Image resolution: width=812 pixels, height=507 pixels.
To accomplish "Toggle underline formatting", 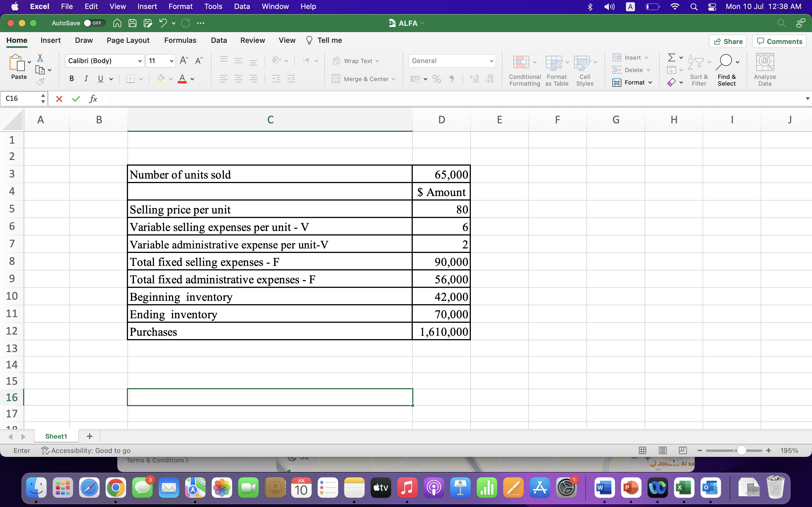I will pyautogui.click(x=101, y=79).
